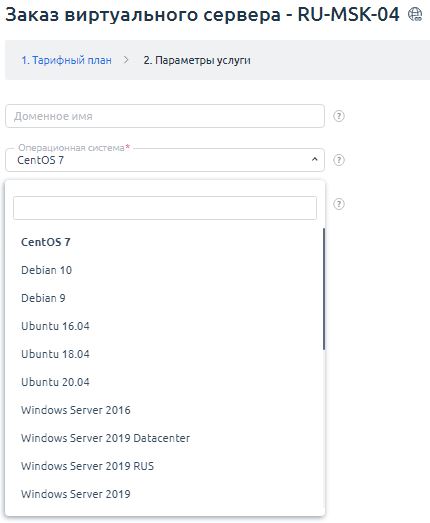Pick Ubuntu 16.04 from the OS list
Image resolution: width=430 pixels, height=523 pixels.
click(165, 326)
